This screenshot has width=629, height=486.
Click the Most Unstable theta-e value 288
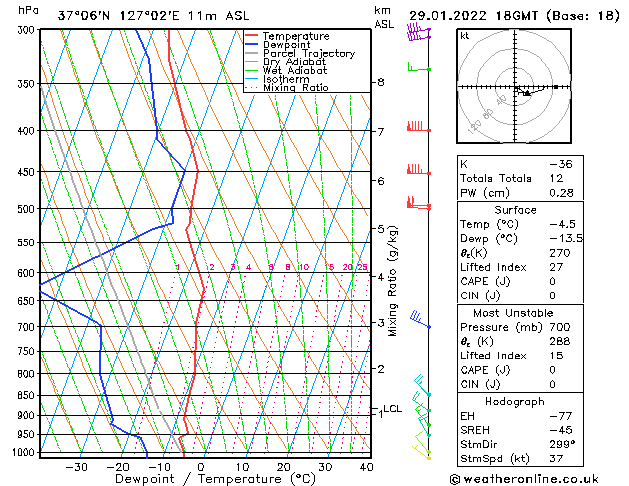[560, 341]
